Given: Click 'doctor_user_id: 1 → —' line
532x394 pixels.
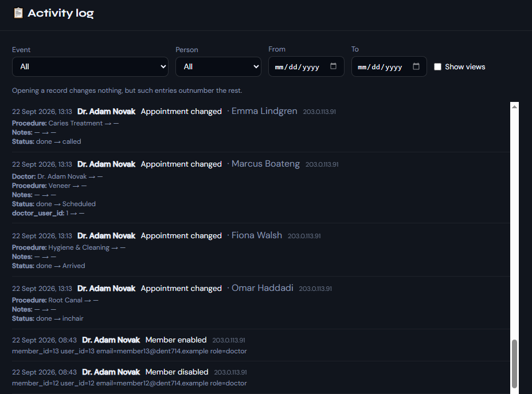Looking at the screenshot, I should point(48,213).
